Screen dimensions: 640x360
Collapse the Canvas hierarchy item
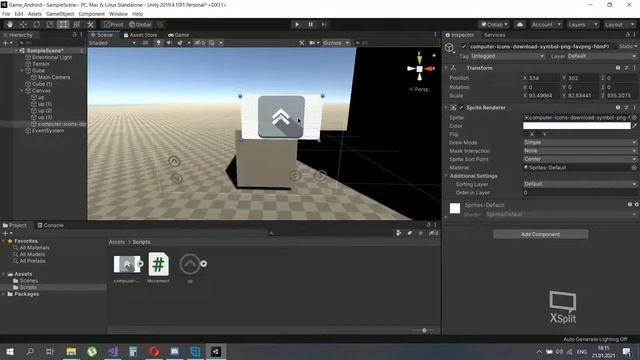pos(22,91)
